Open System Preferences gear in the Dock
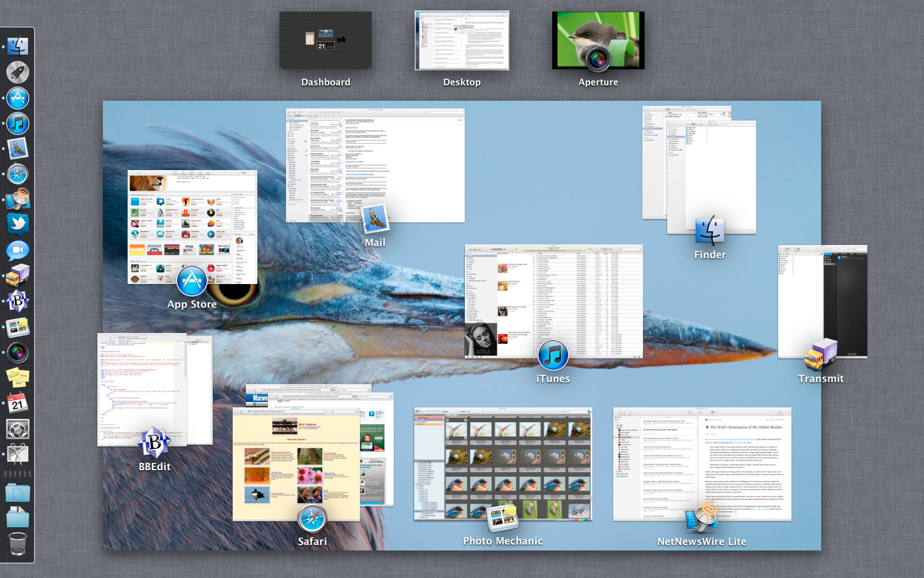Screen dimensions: 924x578 point(18,429)
